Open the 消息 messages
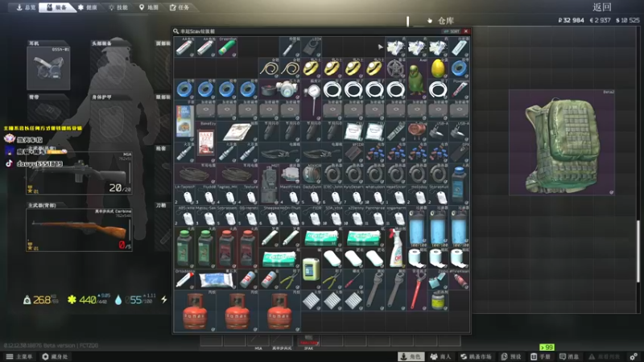Image resolution: width=644 pixels, height=362 pixels. tap(569, 356)
